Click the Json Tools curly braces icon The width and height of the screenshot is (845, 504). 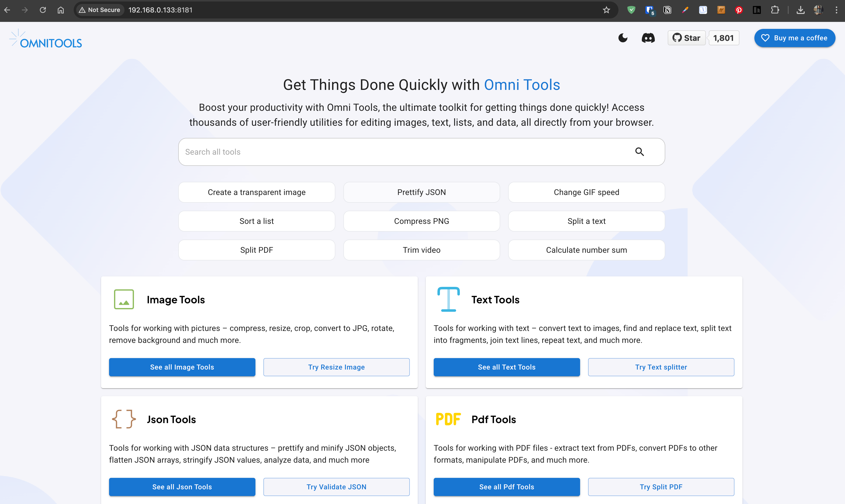coord(124,419)
